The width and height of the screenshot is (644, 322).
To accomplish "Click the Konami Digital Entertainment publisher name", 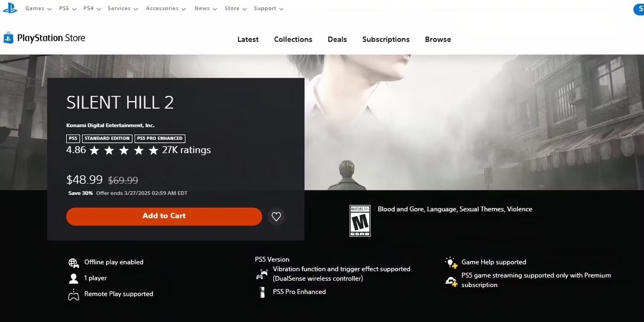I will pyautogui.click(x=110, y=126).
